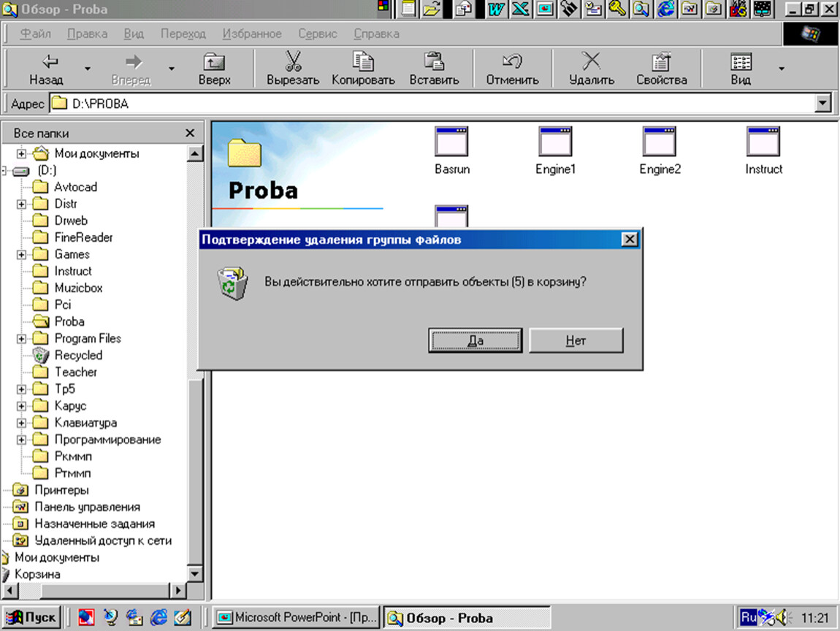Screen dimensions: 840x631
Task: Click the Вставить paste toolbar button
Action: pyautogui.click(x=434, y=69)
